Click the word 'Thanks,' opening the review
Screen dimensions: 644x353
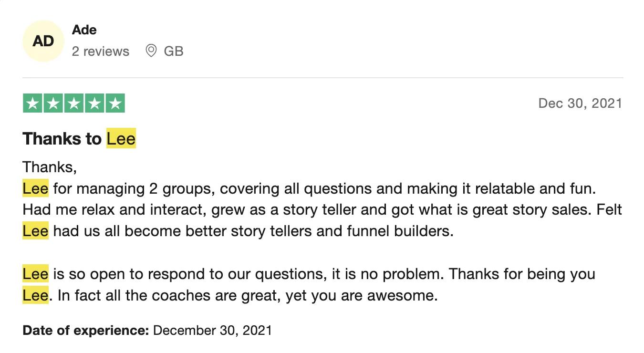click(50, 167)
